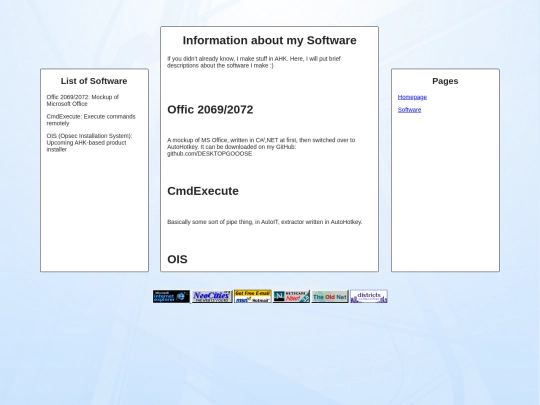
Task: Click the CmdExecute heading
Action: (x=203, y=191)
